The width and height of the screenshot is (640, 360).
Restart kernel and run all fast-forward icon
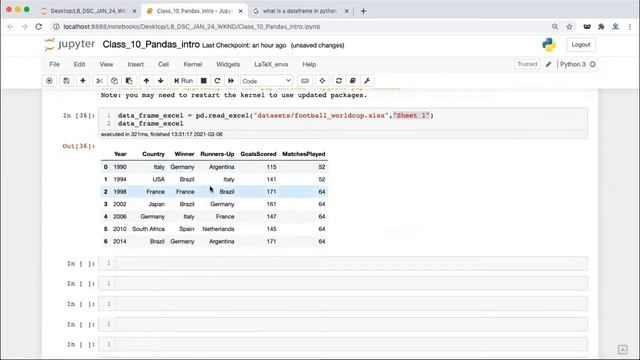coord(231,81)
